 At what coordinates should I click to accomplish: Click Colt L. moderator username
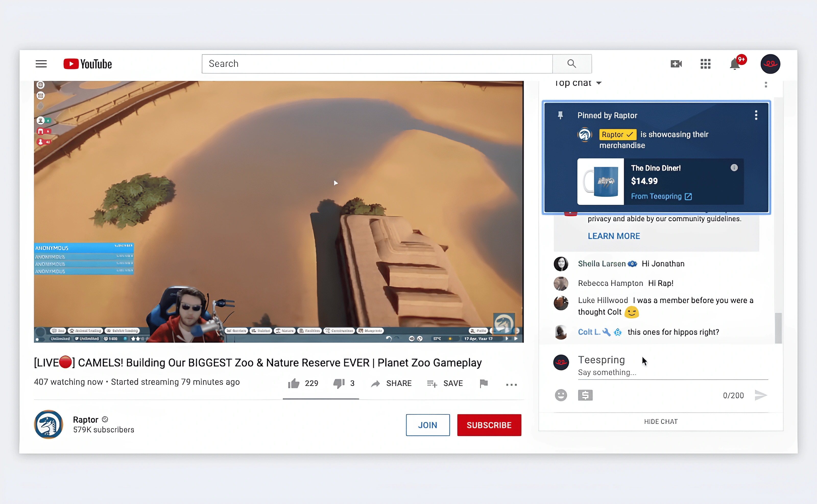[x=589, y=332]
